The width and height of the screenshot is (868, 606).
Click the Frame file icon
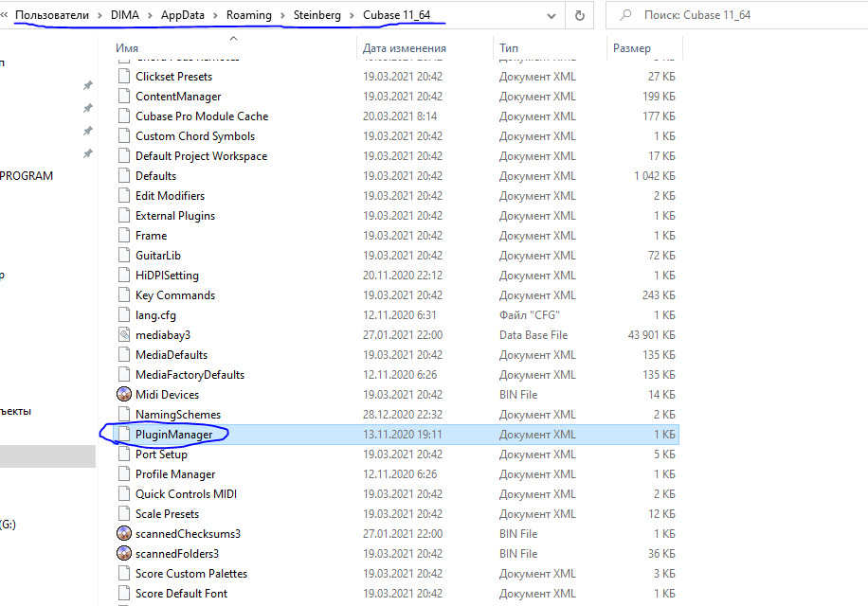(124, 236)
